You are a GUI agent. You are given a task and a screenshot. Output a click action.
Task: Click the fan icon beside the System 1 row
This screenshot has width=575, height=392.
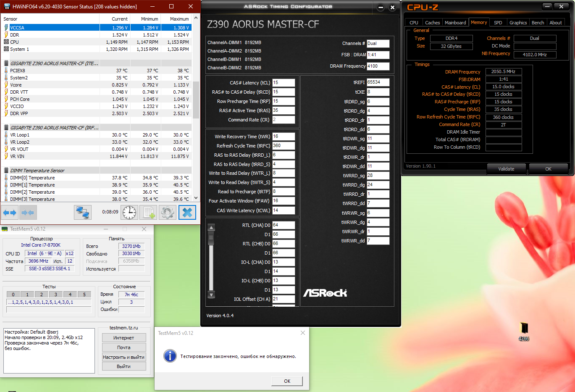coord(6,49)
